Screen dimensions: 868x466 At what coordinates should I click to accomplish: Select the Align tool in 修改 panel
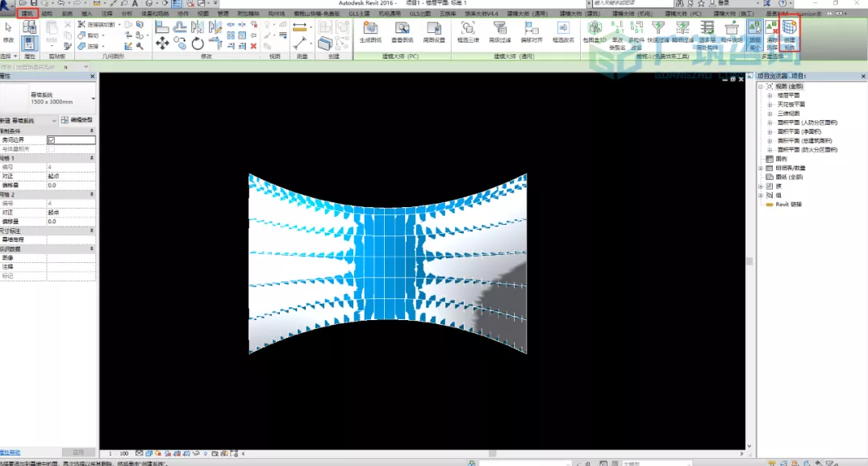[162, 27]
